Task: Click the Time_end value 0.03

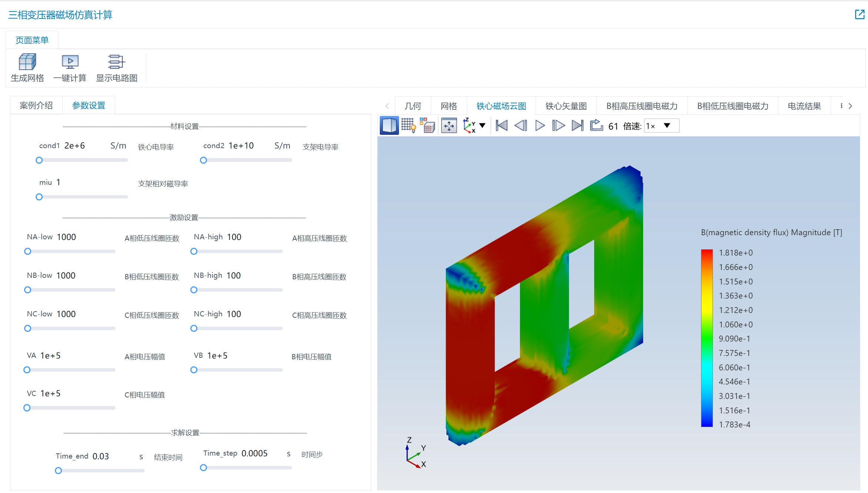Action: point(101,456)
